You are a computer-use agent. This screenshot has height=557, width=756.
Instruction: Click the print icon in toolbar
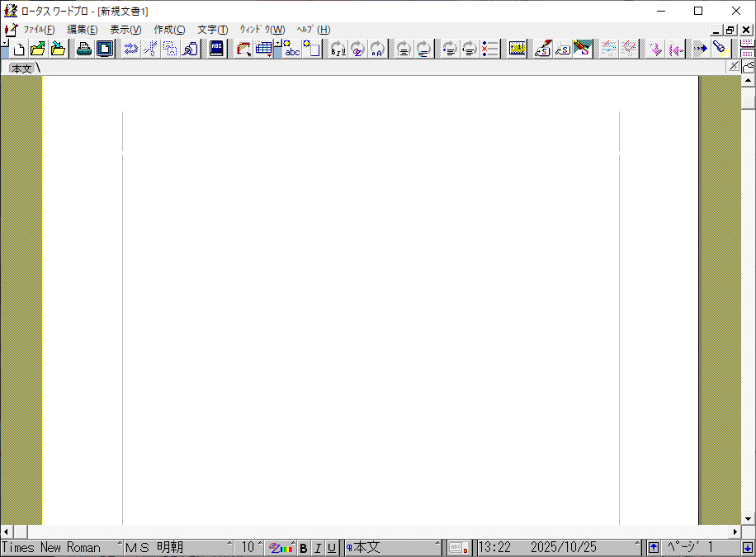click(84, 49)
